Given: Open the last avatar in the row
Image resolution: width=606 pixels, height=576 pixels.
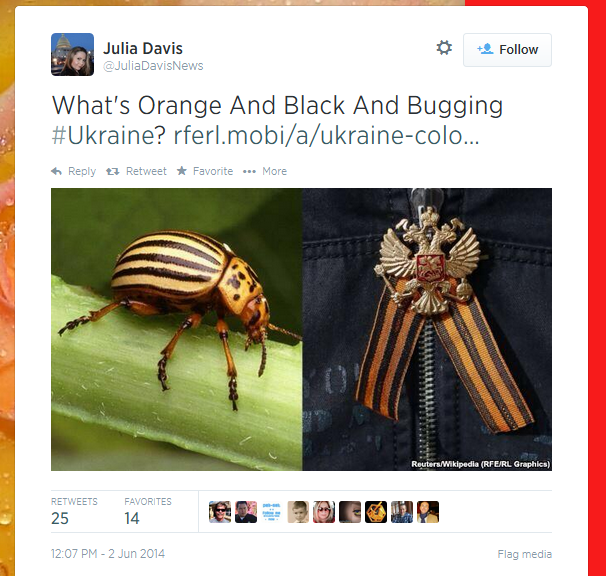Looking at the screenshot, I should 428,512.
